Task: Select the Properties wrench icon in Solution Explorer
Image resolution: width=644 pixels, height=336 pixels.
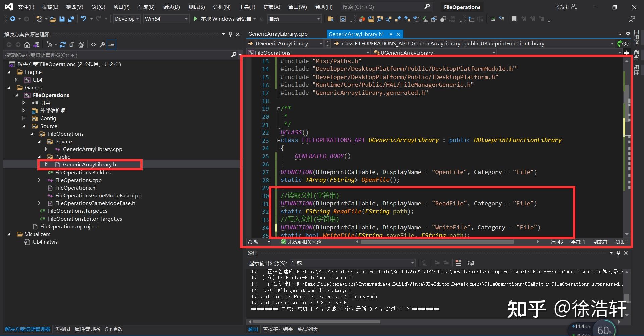Action: click(102, 45)
